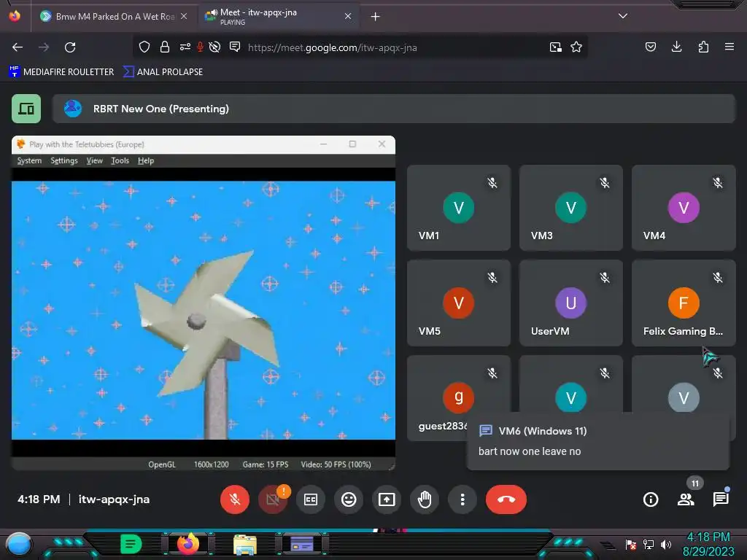
Task: Click the Firefox taskbar icon
Action: tap(188, 544)
